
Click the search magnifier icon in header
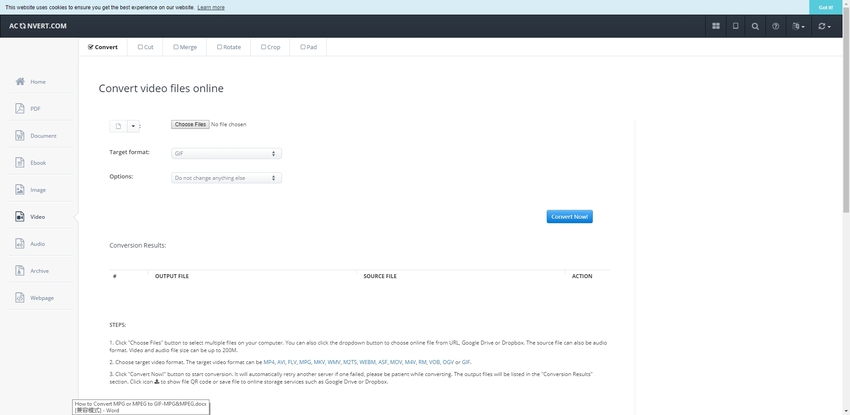click(x=755, y=26)
